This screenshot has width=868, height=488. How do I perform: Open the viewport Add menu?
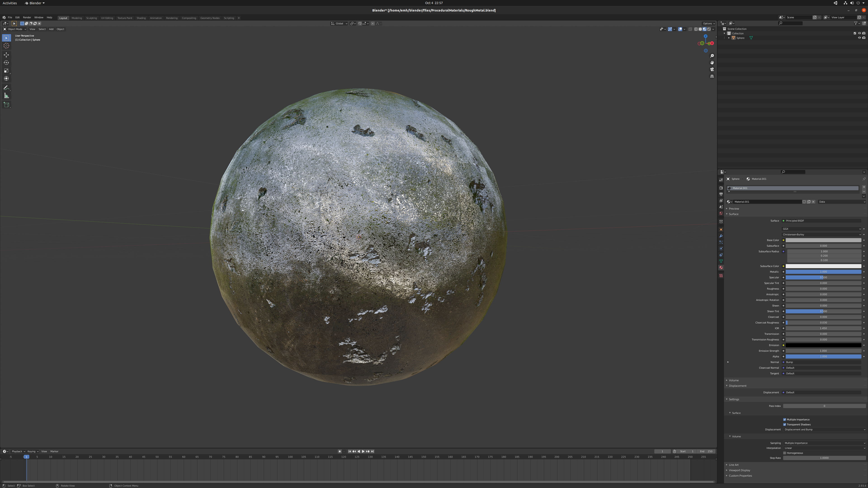coord(51,29)
